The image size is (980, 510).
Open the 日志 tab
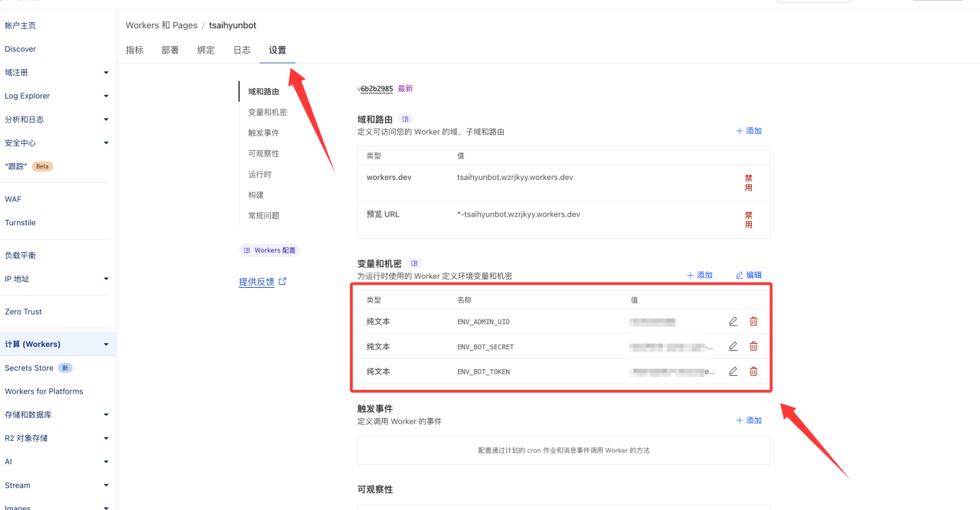tap(241, 50)
